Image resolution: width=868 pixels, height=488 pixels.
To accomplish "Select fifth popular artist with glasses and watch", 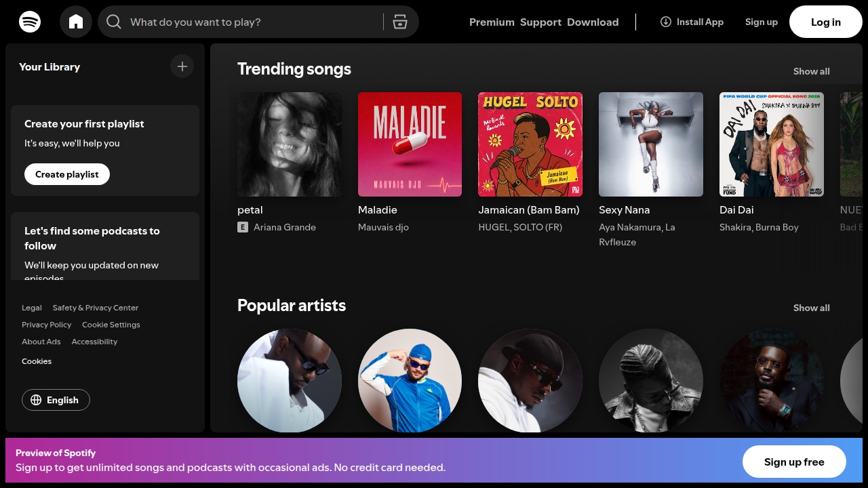I will click(x=772, y=380).
